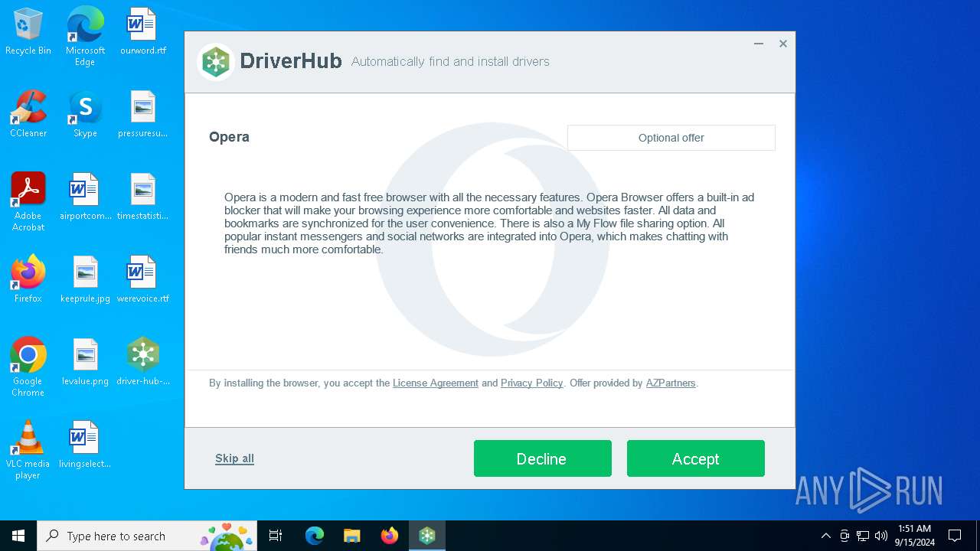
Task: Select the levalue.png file icon
Action: (x=85, y=363)
